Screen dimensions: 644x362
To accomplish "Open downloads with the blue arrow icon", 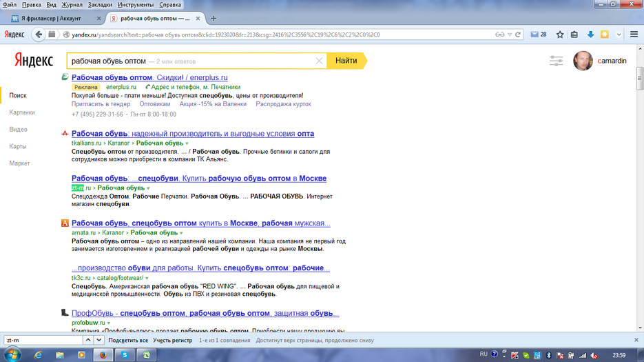I will tap(590, 34).
